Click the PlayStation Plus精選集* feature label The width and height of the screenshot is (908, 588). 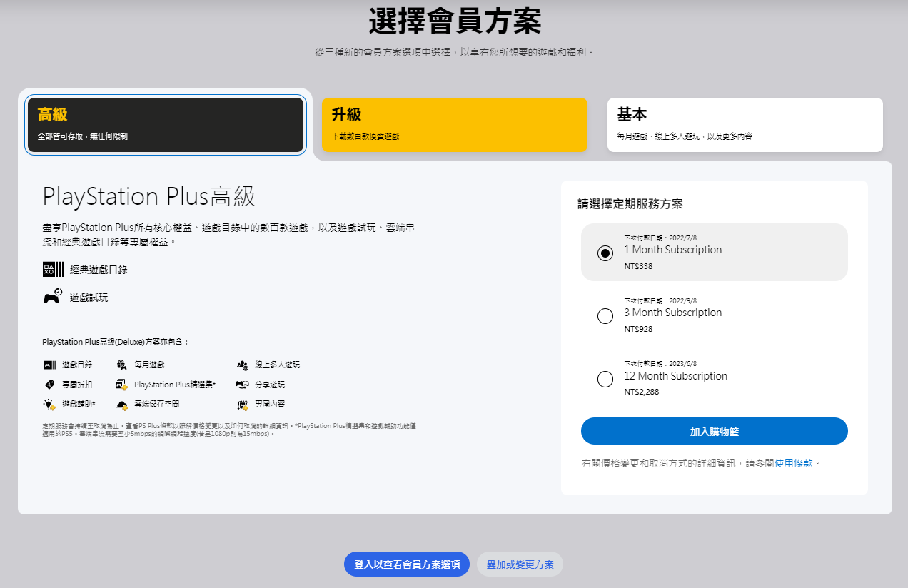(x=175, y=385)
